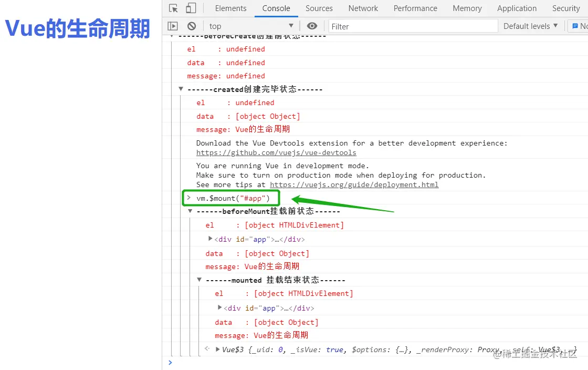Image resolution: width=588 pixels, height=370 pixels.
Task: Switch to the Console tab
Action: click(276, 8)
